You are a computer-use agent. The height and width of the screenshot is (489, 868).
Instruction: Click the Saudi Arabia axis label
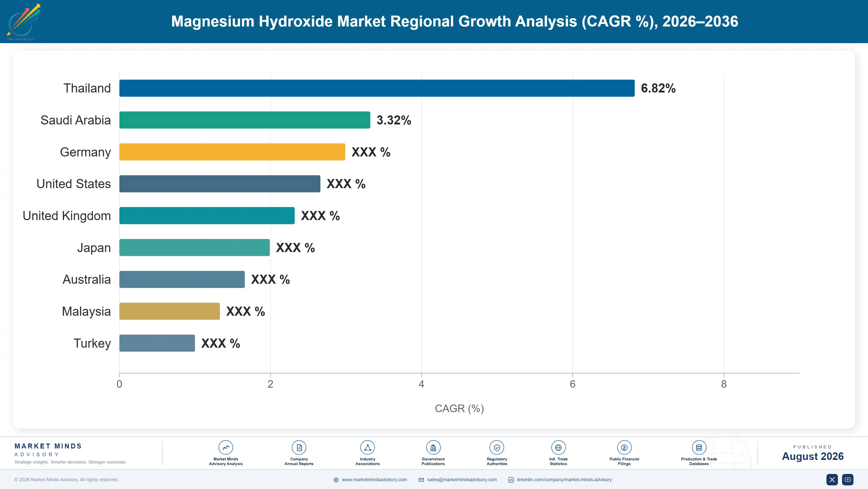[76, 120]
